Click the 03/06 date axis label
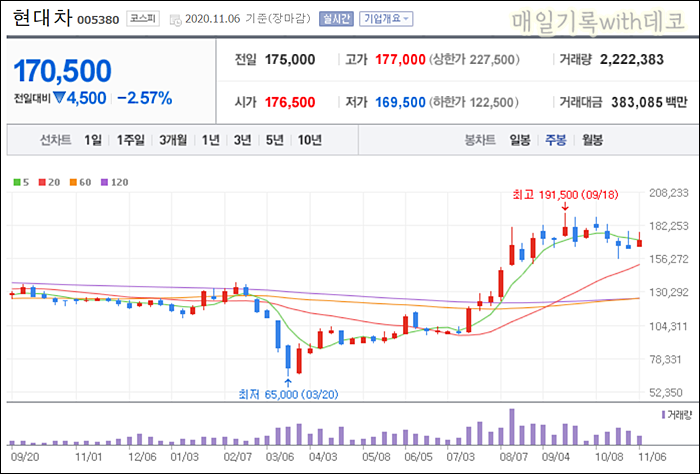This screenshot has width=700, height=474. (x=280, y=457)
